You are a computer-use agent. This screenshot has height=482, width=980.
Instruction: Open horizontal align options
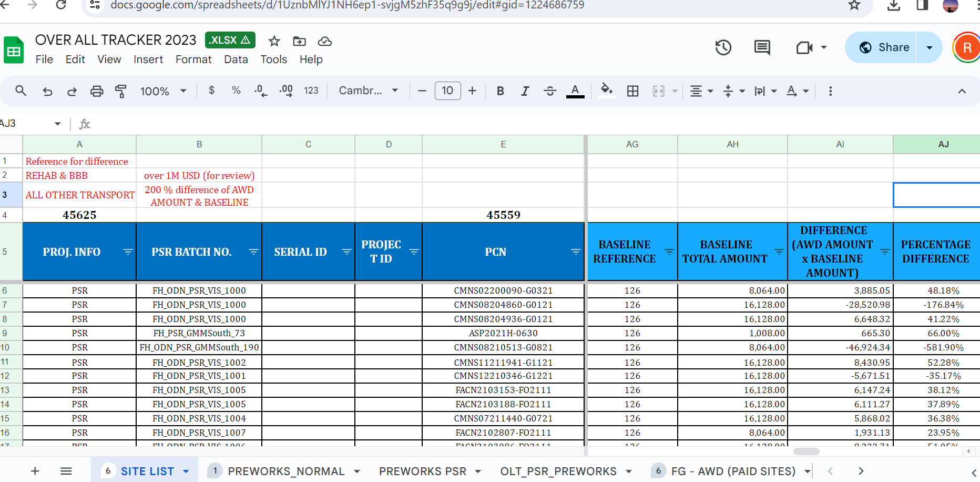[x=701, y=91]
